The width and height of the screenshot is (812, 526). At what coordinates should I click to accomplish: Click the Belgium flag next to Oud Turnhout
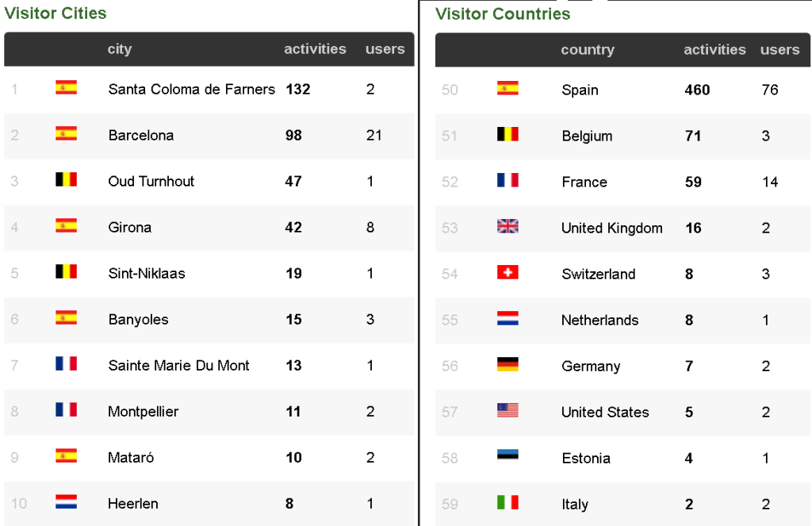(x=66, y=180)
